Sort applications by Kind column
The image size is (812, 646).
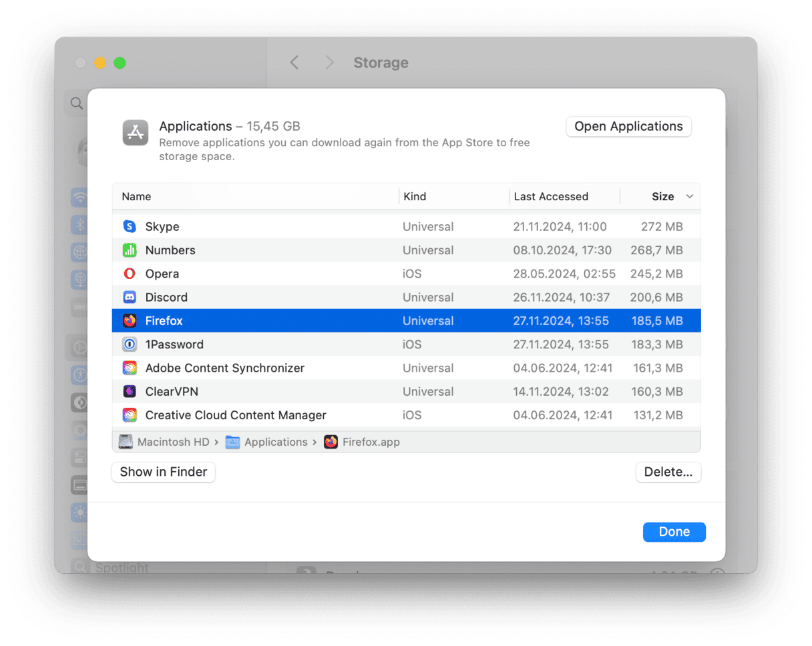point(415,197)
